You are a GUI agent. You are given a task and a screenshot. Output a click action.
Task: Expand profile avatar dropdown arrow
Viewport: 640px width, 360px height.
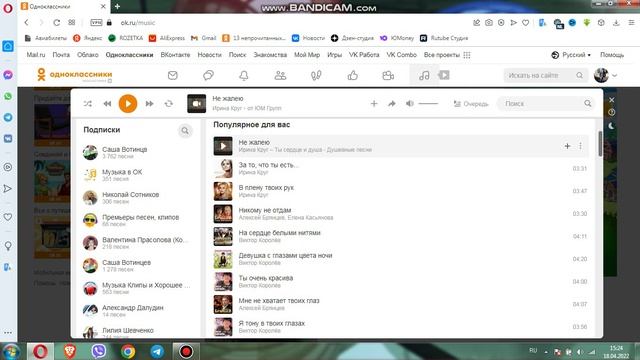click(614, 76)
